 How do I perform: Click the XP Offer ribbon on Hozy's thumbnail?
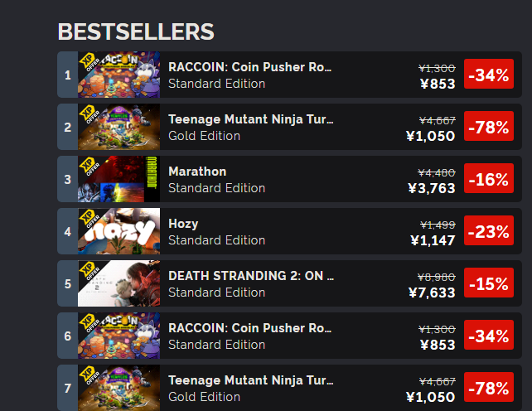[88, 219]
